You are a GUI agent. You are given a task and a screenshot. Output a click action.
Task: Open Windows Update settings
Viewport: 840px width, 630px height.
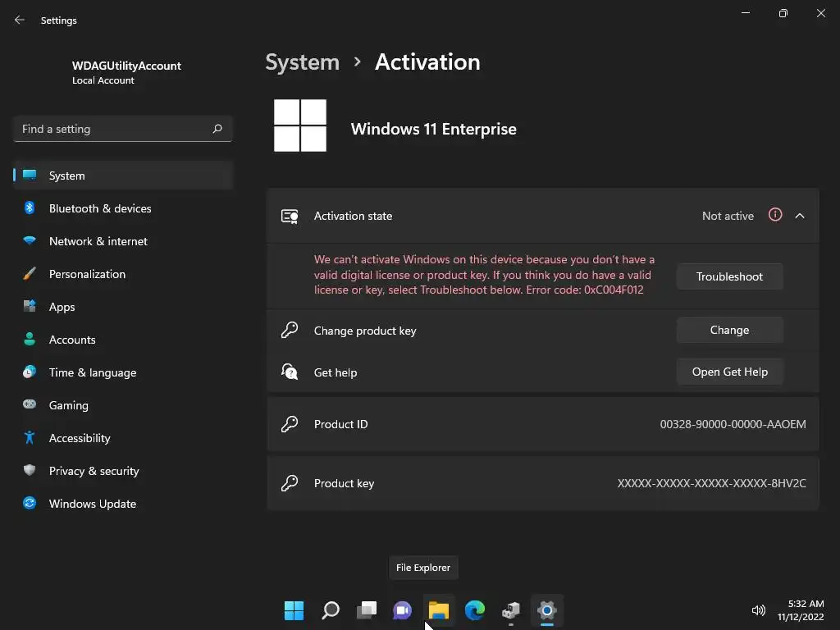pyautogui.click(x=123, y=504)
